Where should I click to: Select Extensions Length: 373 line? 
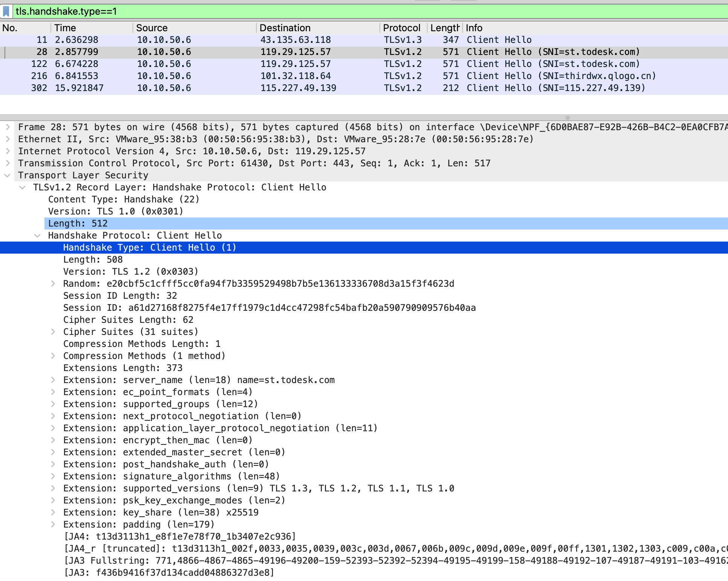[x=123, y=368]
